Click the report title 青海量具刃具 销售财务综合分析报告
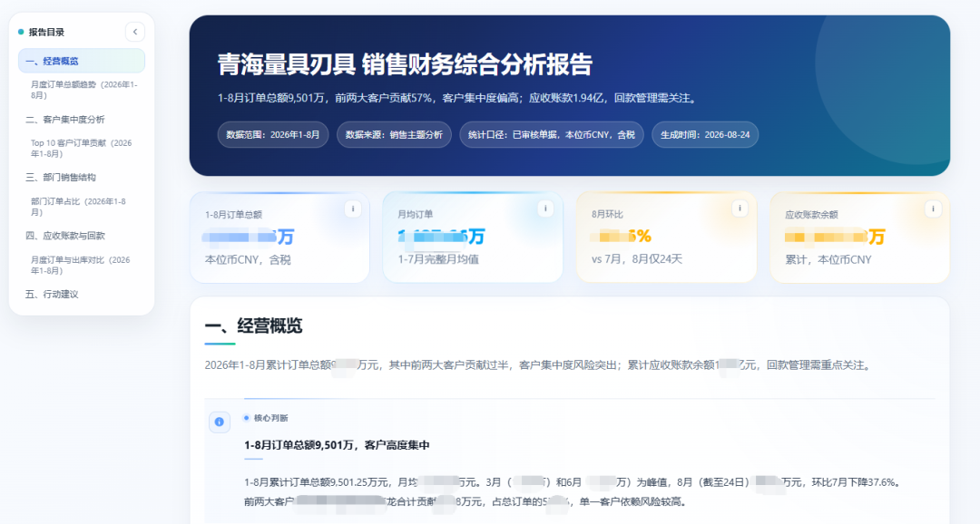Viewport: 980px width, 524px height. (x=405, y=65)
